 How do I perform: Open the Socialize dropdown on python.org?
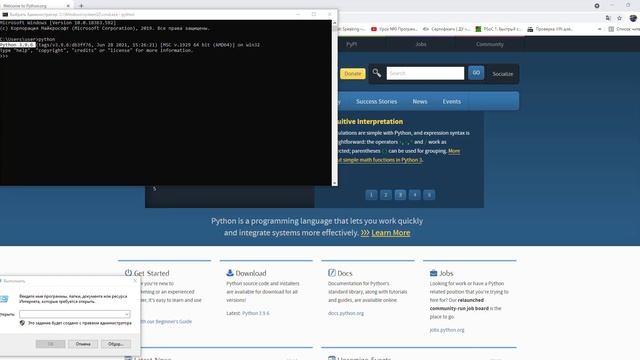tap(502, 74)
